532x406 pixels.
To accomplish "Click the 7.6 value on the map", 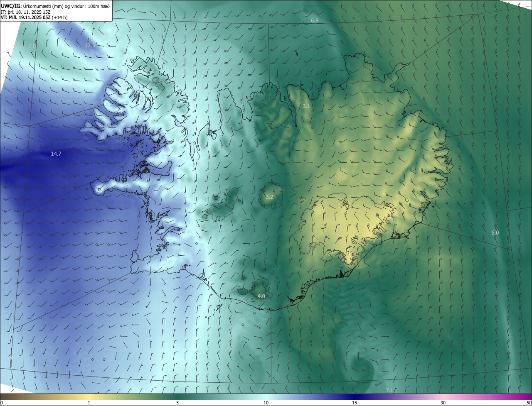I will (32, 45).
